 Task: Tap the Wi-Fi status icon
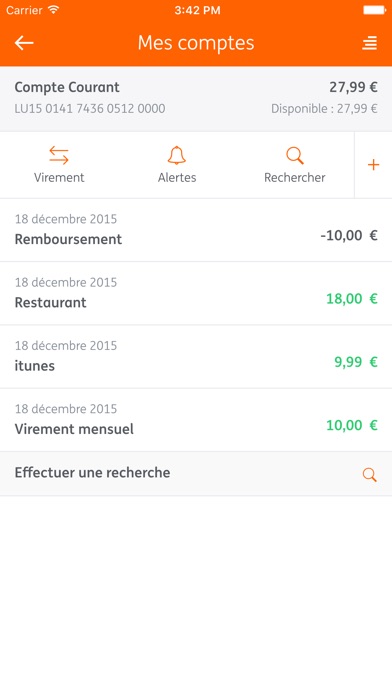[x=54, y=10]
